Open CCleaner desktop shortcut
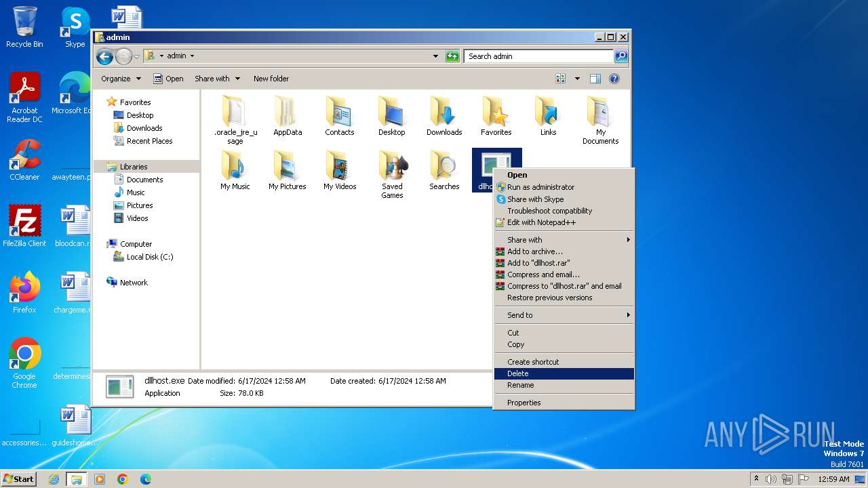868x488 pixels. 24,160
